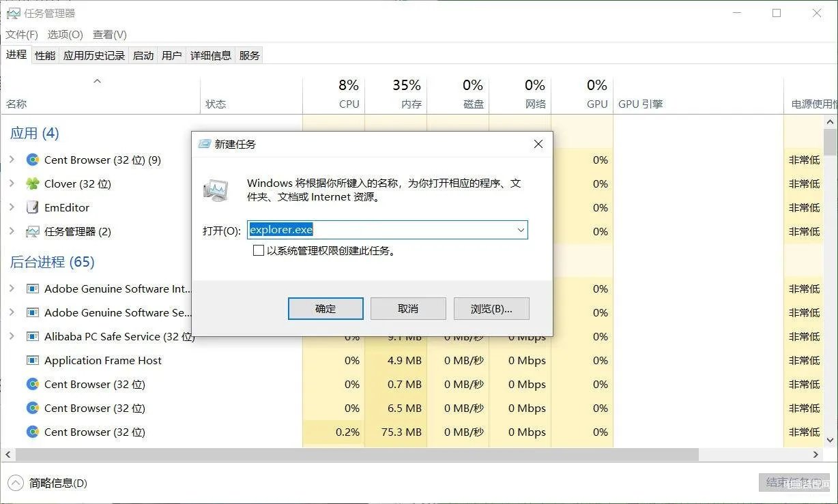Click the first Cent Browser icon under 后台进程
Screen dimensions: 838x504
[32, 384]
